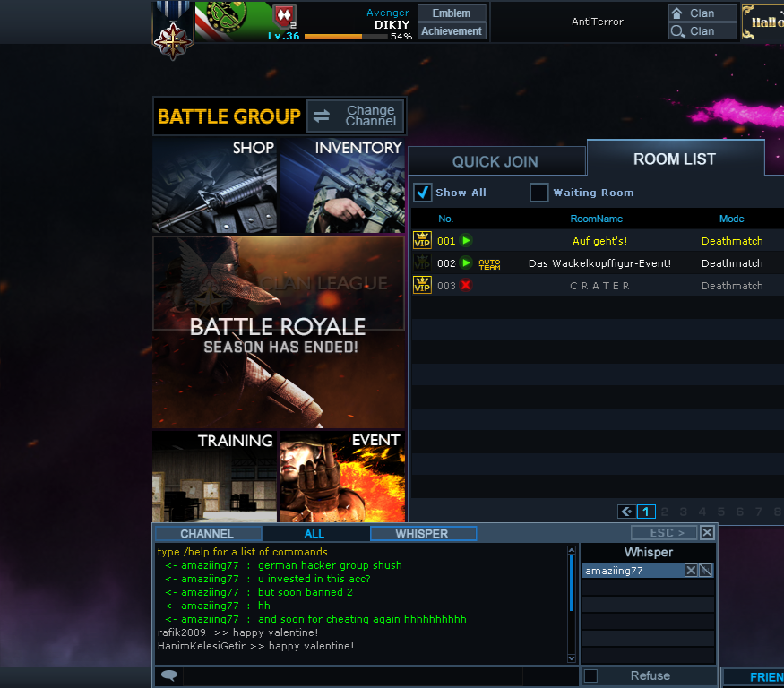Click VIP crown icon of room 001
The width and height of the screenshot is (784, 688).
pos(422,240)
